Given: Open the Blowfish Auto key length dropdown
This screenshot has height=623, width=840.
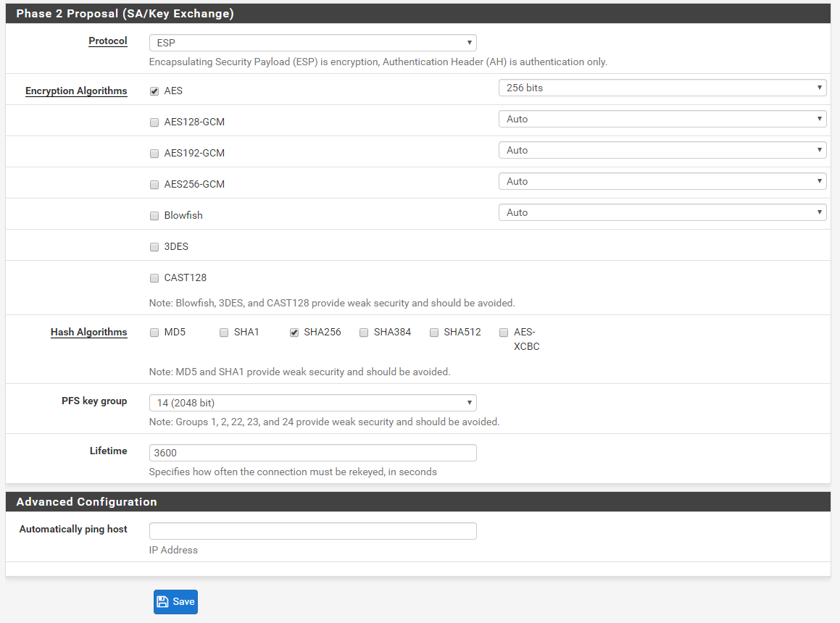Looking at the screenshot, I should coord(662,212).
